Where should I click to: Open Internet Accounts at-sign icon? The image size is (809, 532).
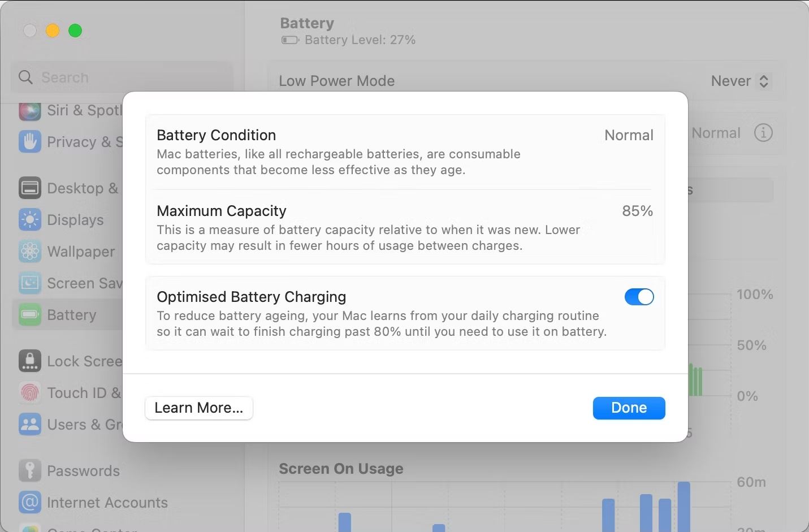[30, 503]
